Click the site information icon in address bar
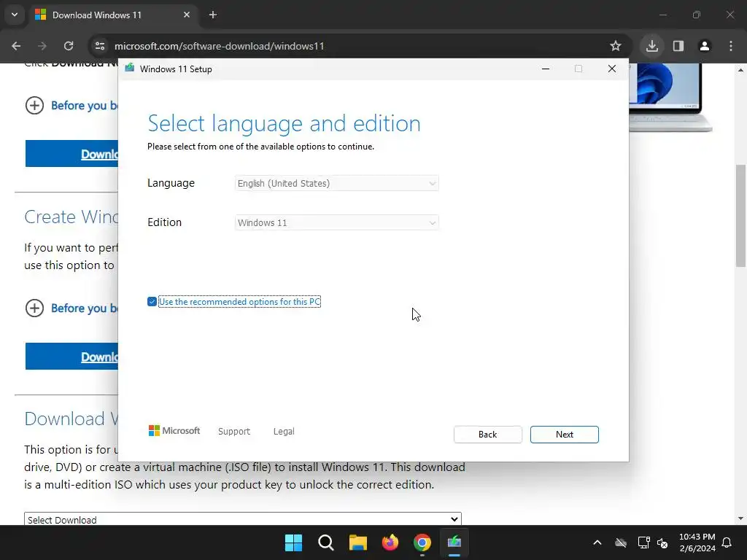This screenshot has height=560, width=747. [x=100, y=46]
